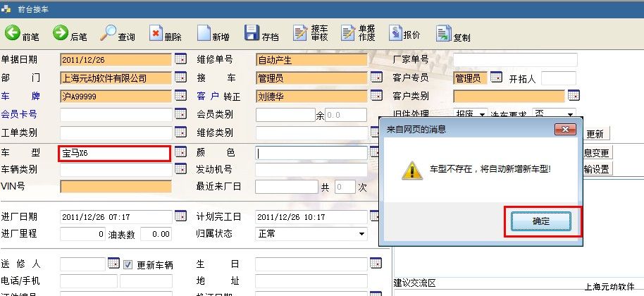Click the VIN号 input field
Screen dimensions: 644x296
pyautogui.click(x=116, y=187)
